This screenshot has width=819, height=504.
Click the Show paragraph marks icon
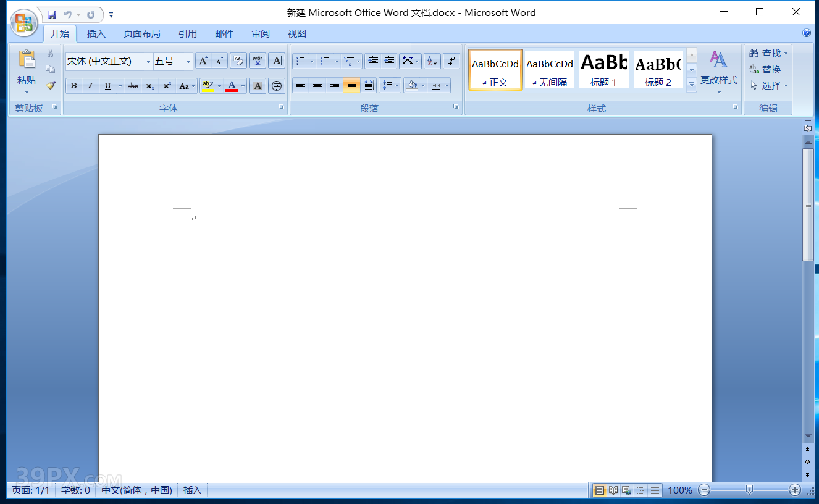tap(451, 61)
